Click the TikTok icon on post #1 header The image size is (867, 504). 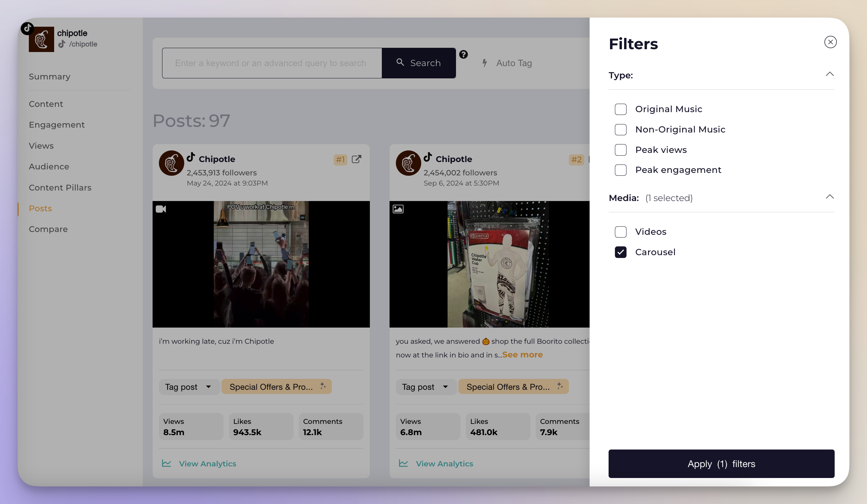pyautogui.click(x=191, y=157)
